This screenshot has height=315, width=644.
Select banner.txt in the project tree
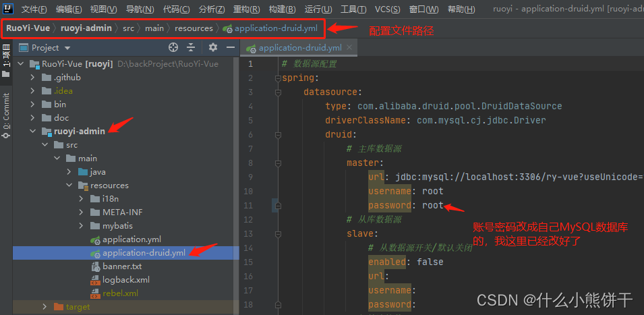[x=122, y=266]
